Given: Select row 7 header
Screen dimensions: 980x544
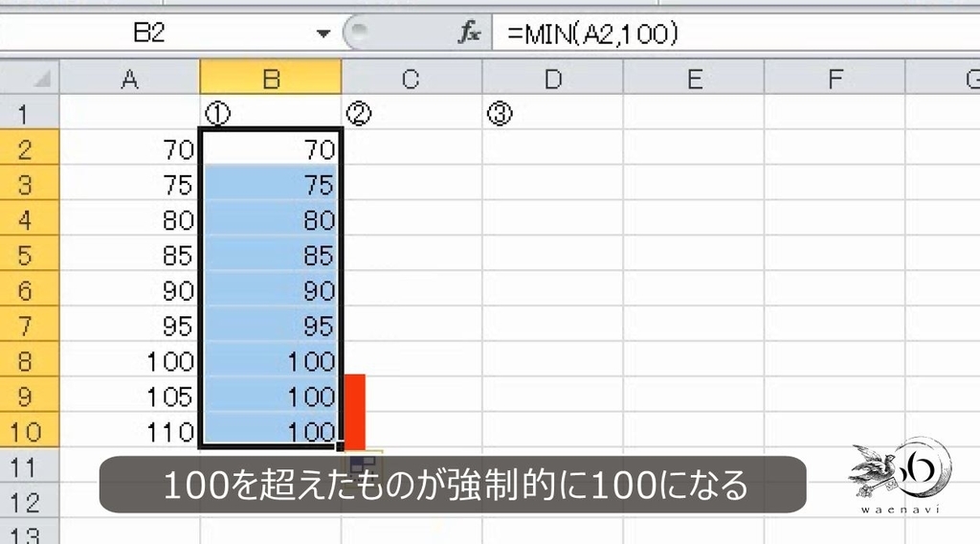Looking at the screenshot, I should 30,324.
